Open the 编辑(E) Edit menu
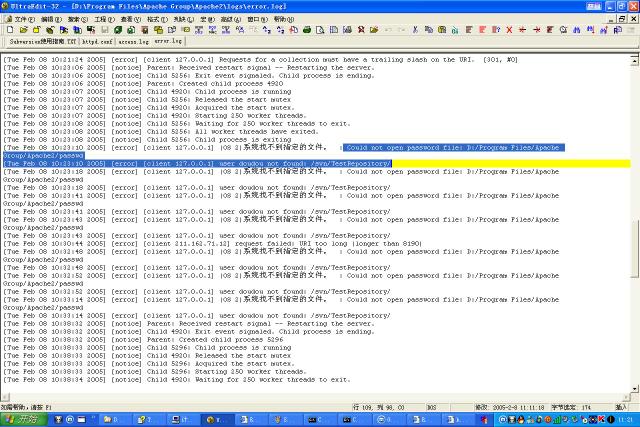This screenshot has width=640, height=427. pos(51,19)
